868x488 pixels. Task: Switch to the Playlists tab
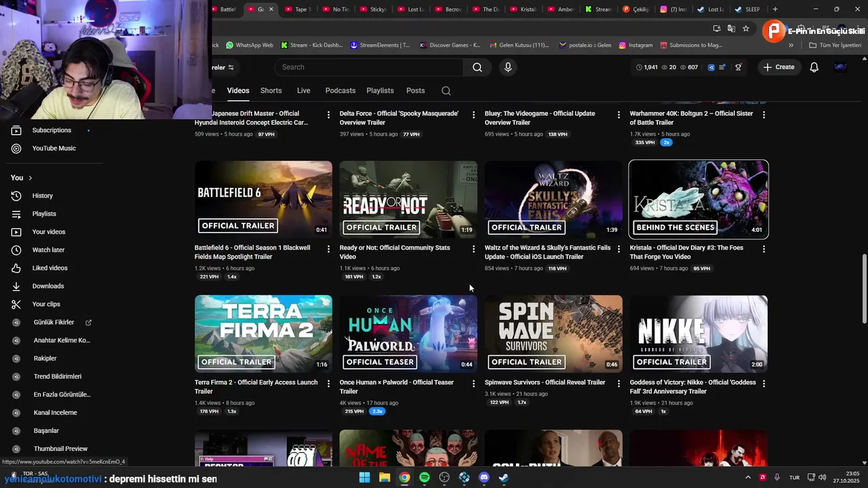[380, 91]
